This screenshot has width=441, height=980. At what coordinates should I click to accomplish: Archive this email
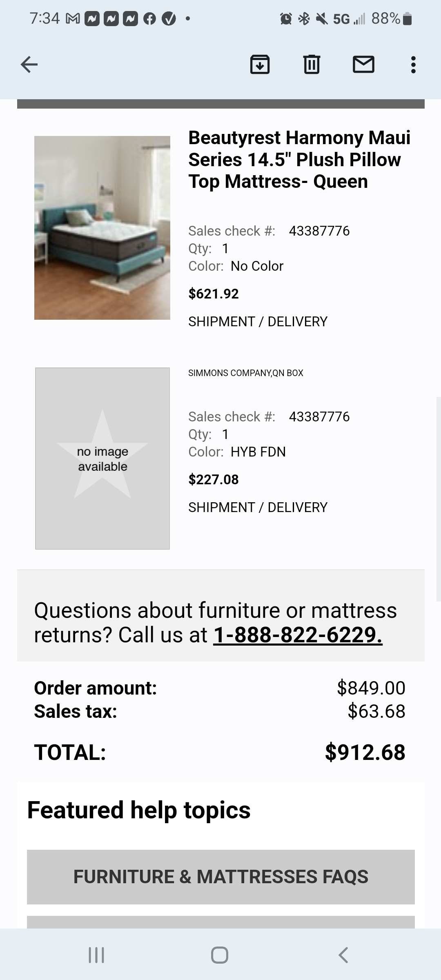pyautogui.click(x=260, y=65)
